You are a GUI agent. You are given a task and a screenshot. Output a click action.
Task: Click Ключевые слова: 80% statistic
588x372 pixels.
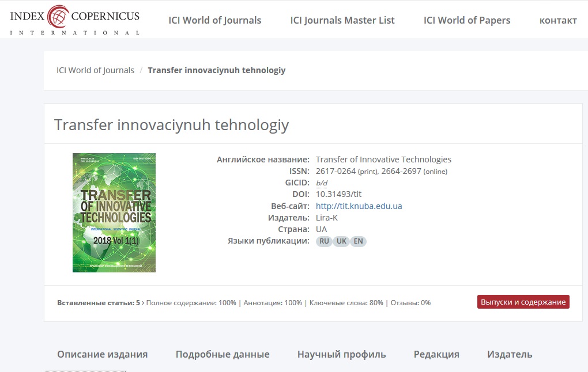(x=346, y=303)
